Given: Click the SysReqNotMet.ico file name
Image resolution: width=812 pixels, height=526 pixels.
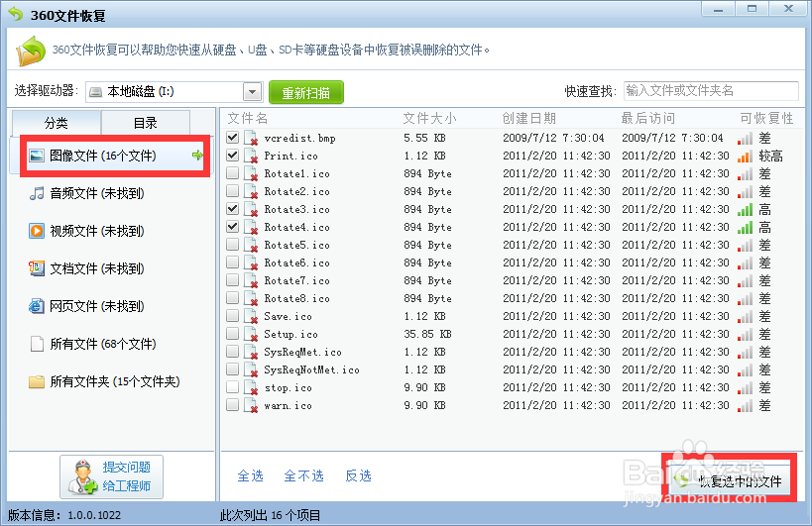Looking at the screenshot, I should 311,369.
